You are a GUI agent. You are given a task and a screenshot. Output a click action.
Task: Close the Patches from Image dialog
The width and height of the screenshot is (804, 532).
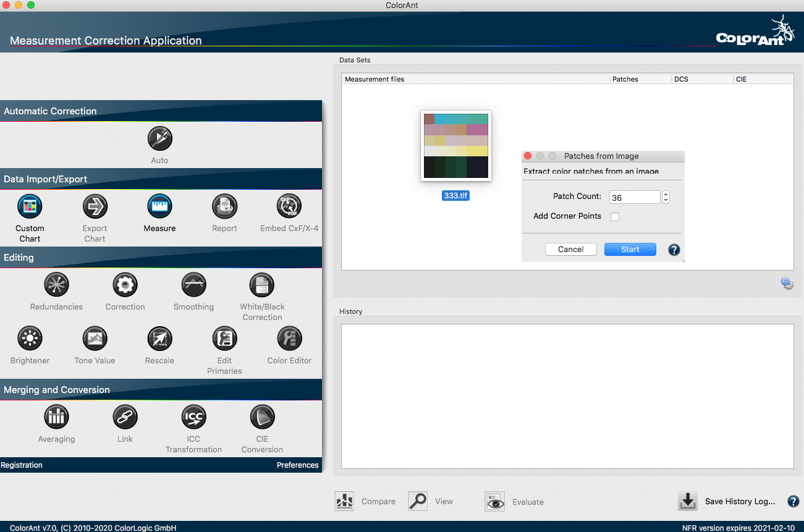pos(528,156)
